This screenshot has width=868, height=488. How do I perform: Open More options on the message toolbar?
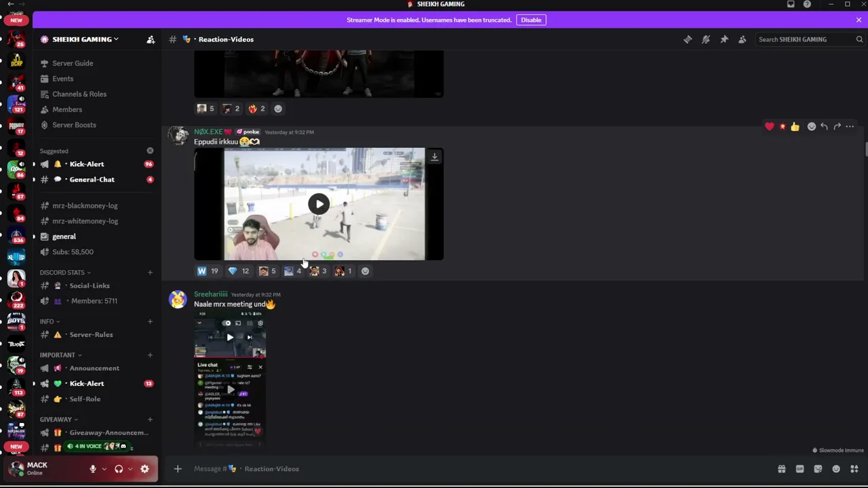click(x=850, y=127)
